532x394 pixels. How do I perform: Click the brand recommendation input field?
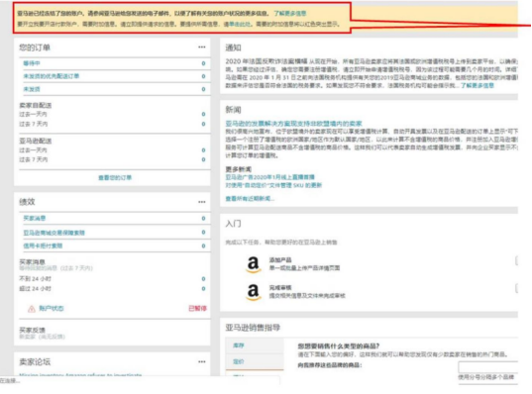(487, 367)
